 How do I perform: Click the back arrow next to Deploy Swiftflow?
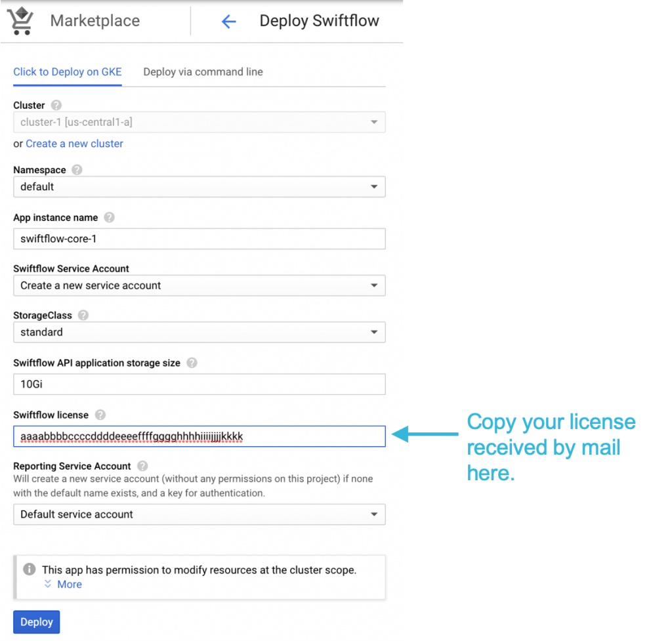(228, 21)
